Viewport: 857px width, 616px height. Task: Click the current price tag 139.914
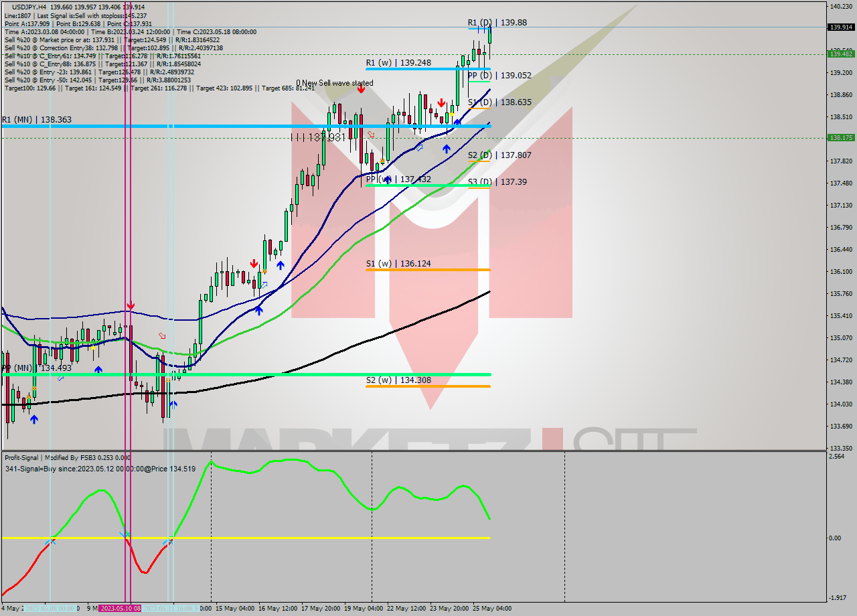click(841, 27)
